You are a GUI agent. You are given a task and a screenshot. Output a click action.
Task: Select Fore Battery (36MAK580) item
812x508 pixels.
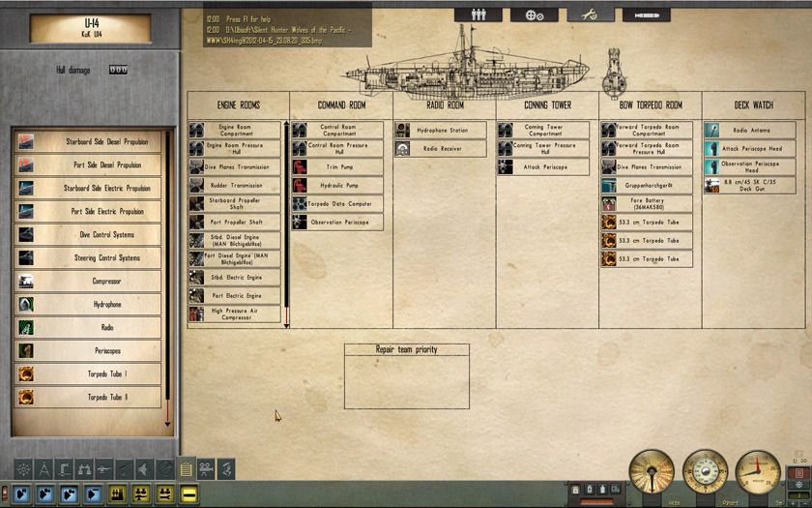pyautogui.click(x=647, y=204)
